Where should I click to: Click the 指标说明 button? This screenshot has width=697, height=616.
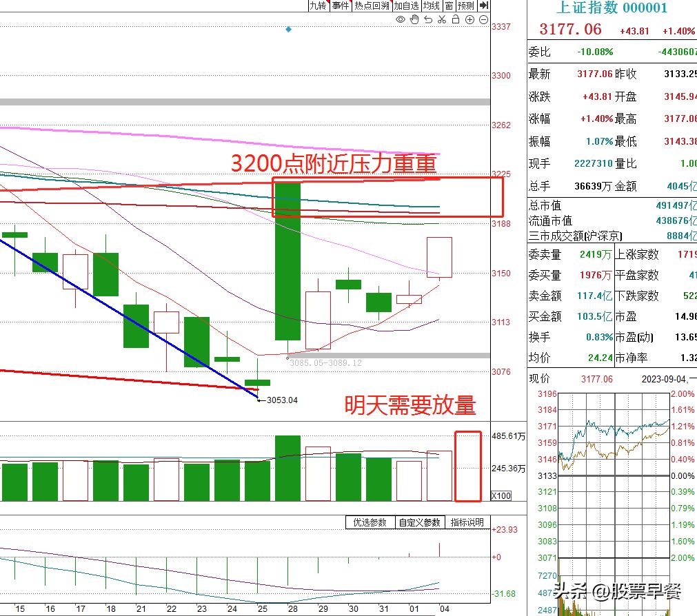point(467,522)
